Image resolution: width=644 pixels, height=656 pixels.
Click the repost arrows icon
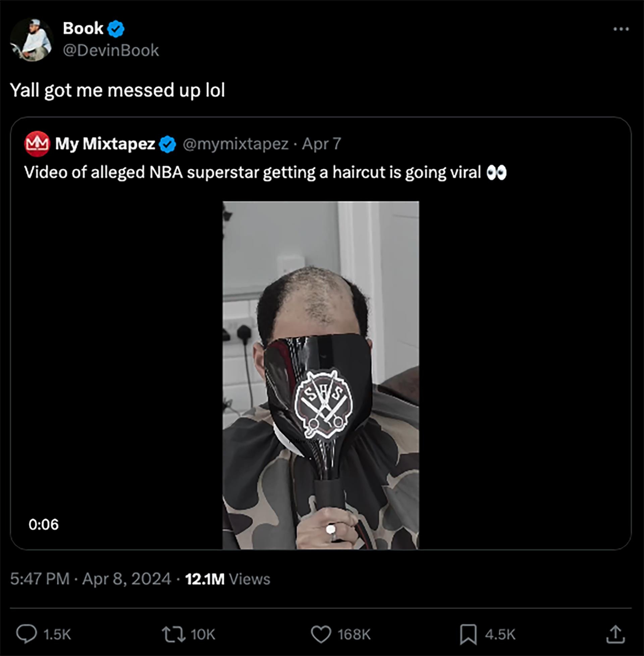click(x=173, y=634)
